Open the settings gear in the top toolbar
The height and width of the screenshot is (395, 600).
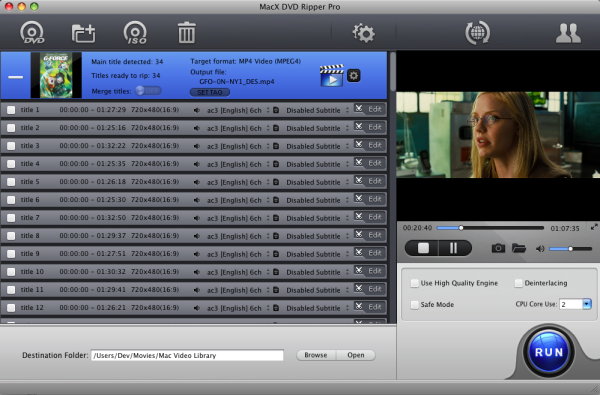[363, 33]
